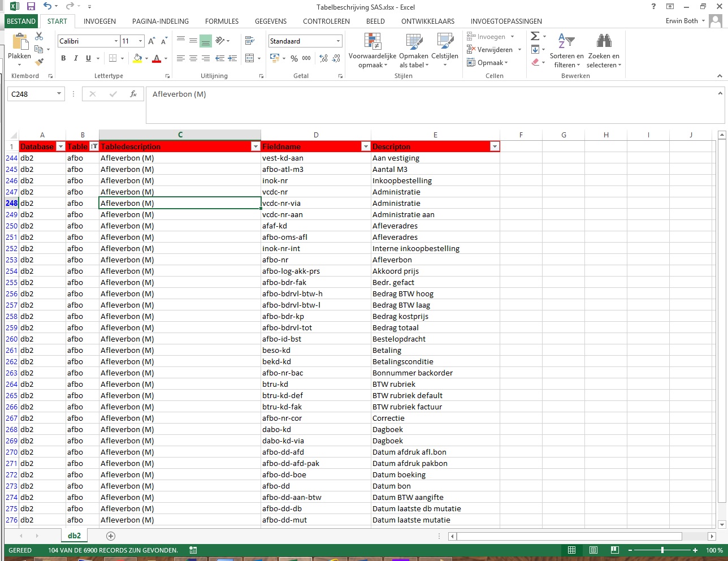Add a new worksheet with the plus button
This screenshot has width=728, height=561.
coord(111,536)
